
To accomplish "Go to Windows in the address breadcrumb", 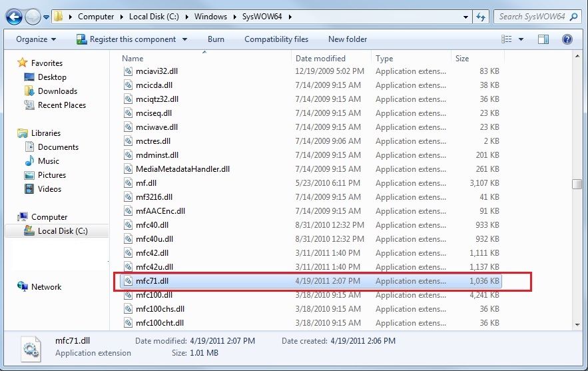I will click(210, 17).
